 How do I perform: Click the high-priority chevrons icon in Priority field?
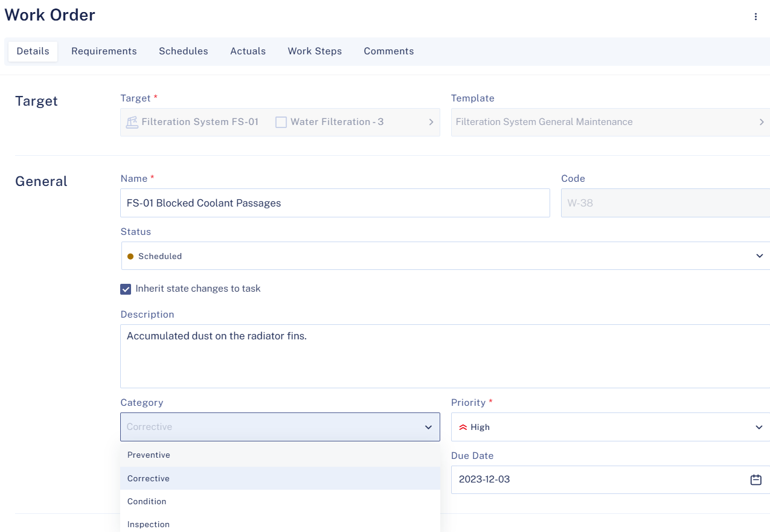click(x=462, y=427)
